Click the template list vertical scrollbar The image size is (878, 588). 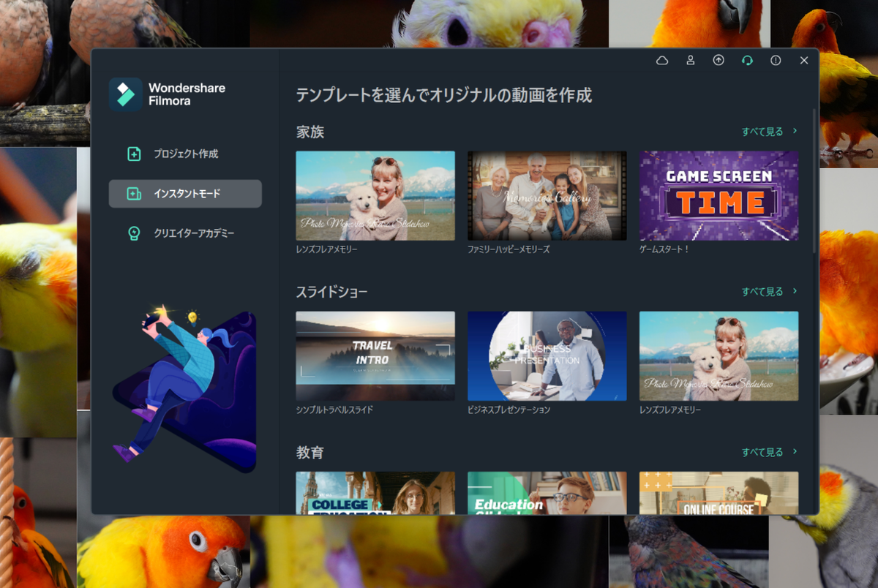pyautogui.click(x=815, y=181)
